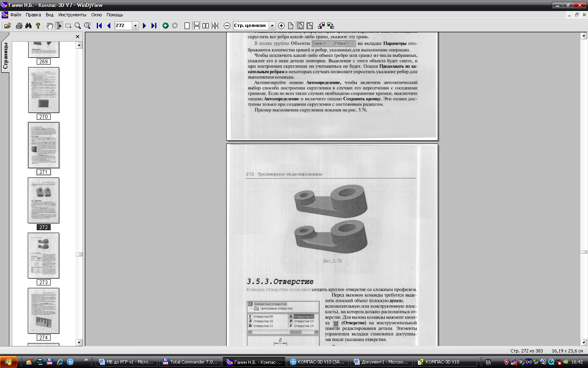Switch to Total Commander taskbar button
The width and height of the screenshot is (588, 368).
[x=190, y=362]
